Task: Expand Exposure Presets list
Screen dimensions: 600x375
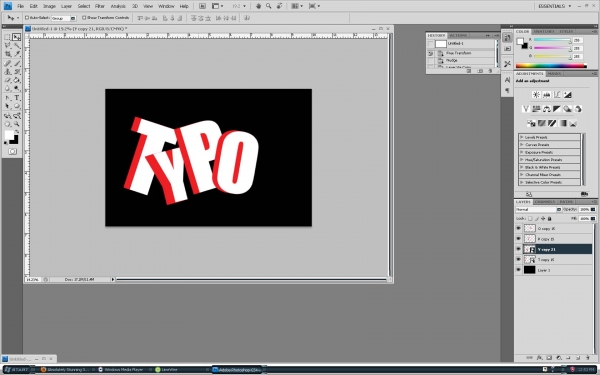Action: point(522,152)
